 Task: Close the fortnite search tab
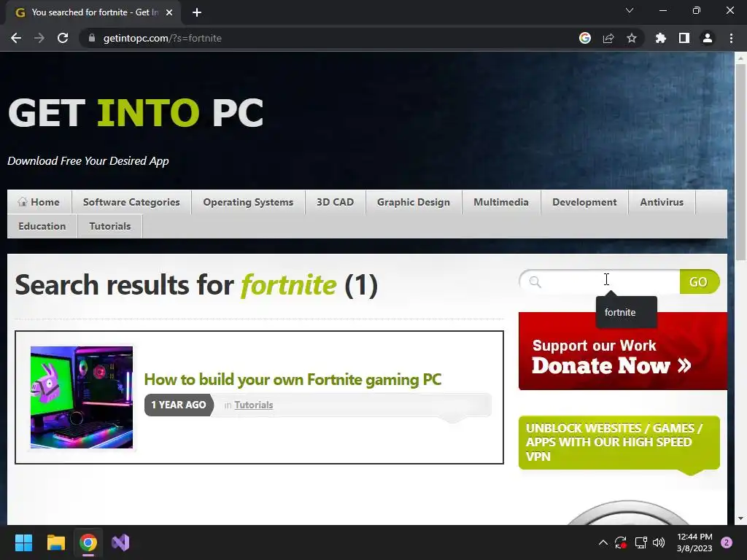point(169,12)
